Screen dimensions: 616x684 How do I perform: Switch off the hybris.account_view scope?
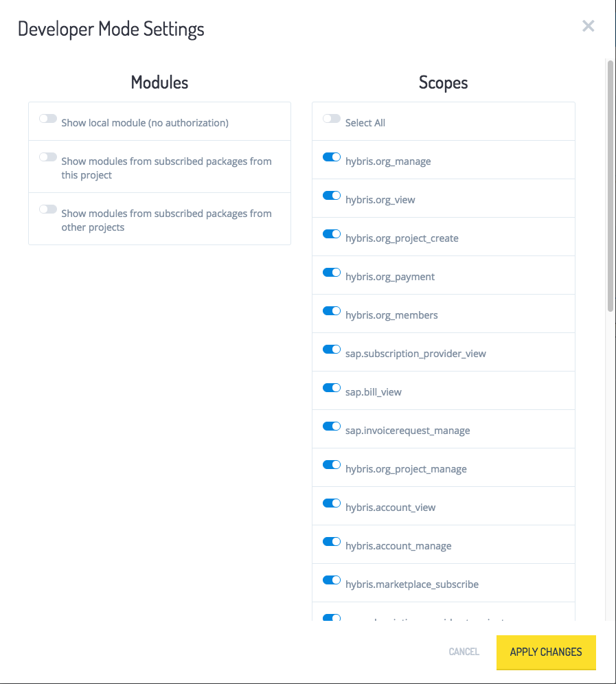[x=331, y=503]
